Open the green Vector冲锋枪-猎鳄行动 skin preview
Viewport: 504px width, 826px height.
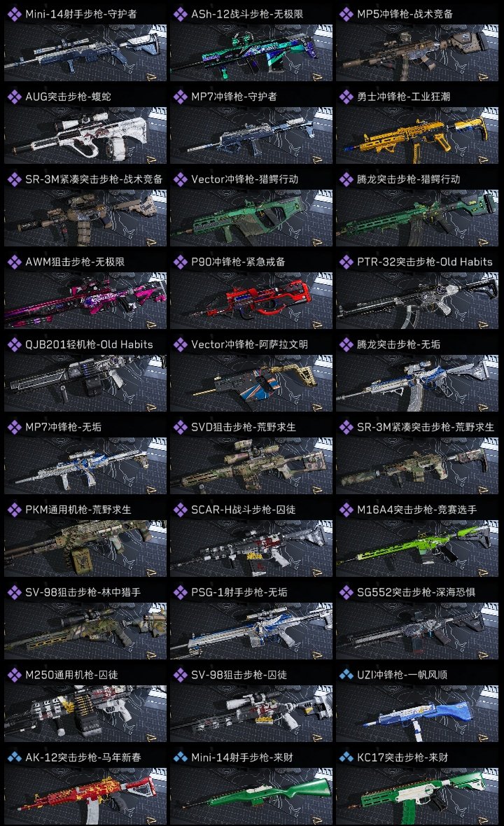tap(251, 218)
